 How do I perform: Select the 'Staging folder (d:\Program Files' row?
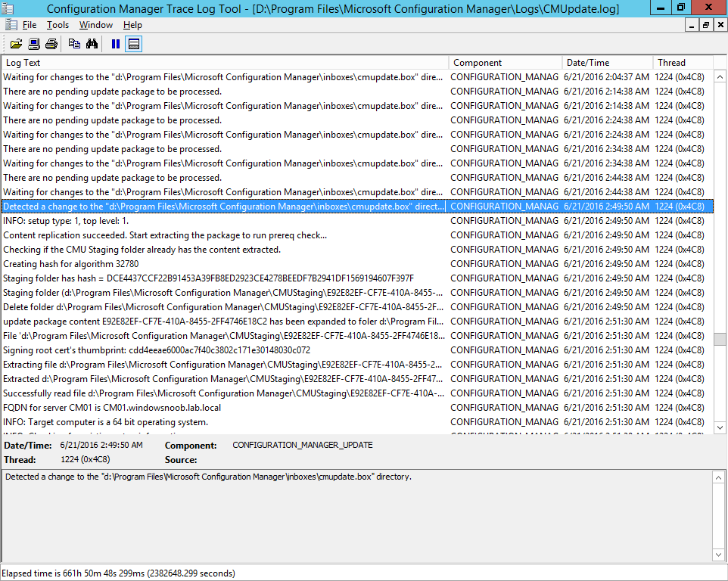point(357,293)
